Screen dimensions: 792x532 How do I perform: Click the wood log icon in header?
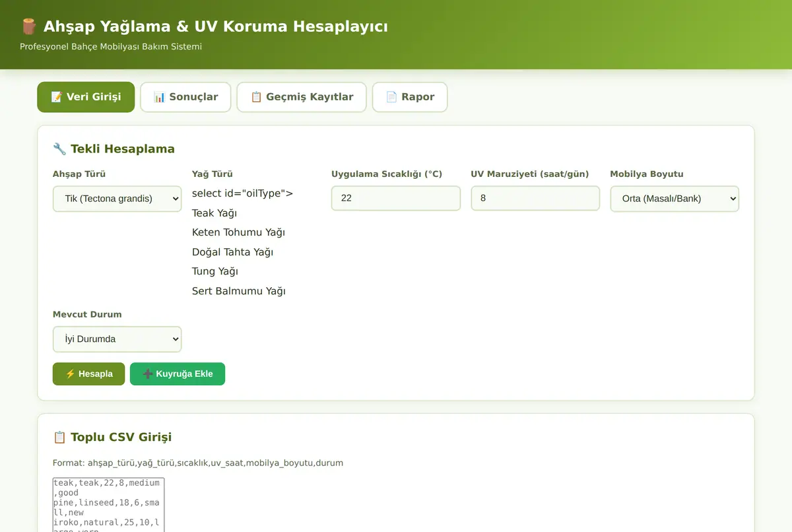29,26
